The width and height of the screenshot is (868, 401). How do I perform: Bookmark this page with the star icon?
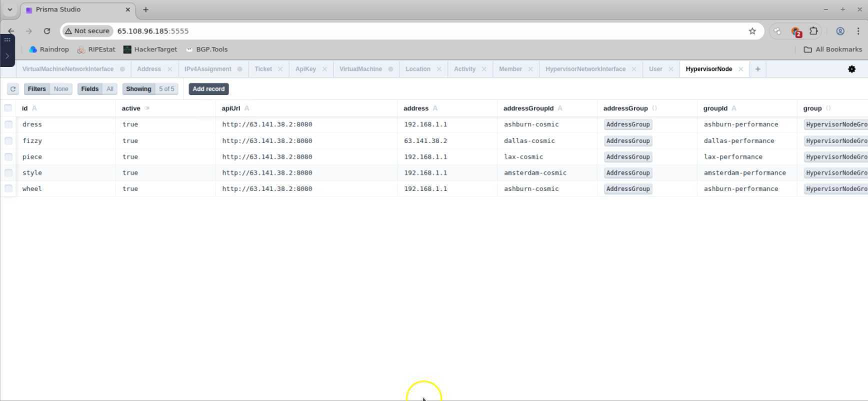click(x=752, y=31)
